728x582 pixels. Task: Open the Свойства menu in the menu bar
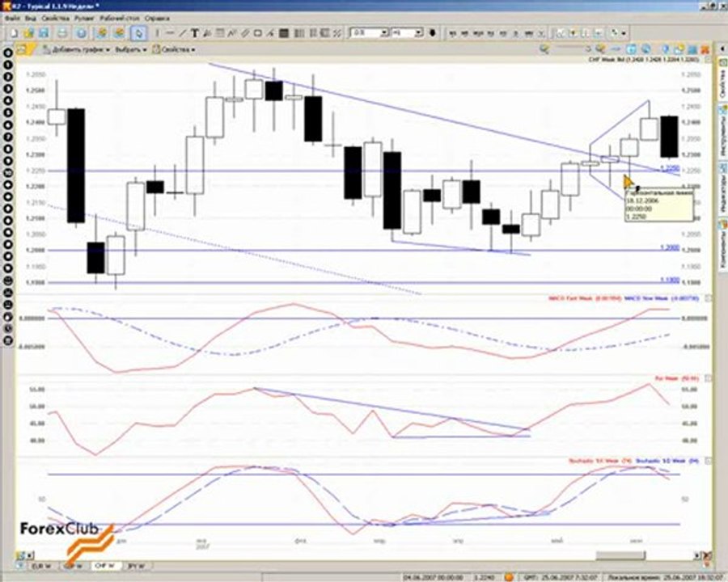point(55,19)
